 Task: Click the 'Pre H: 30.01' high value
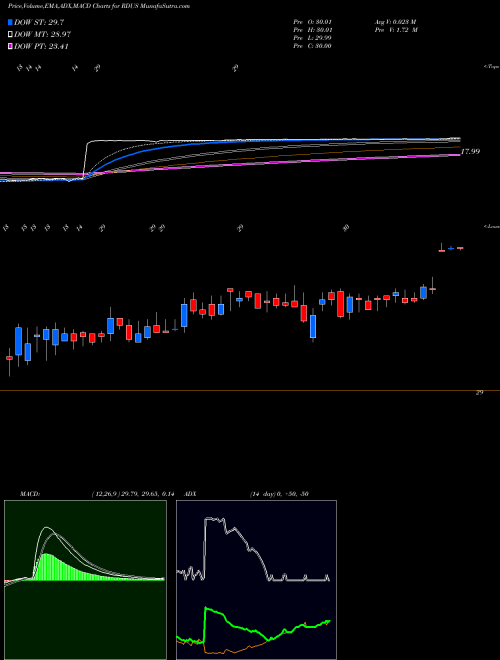pyautogui.click(x=312, y=30)
